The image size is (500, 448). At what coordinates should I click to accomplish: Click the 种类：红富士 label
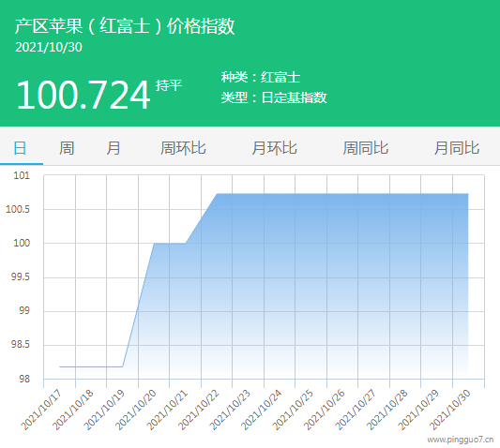tap(261, 78)
